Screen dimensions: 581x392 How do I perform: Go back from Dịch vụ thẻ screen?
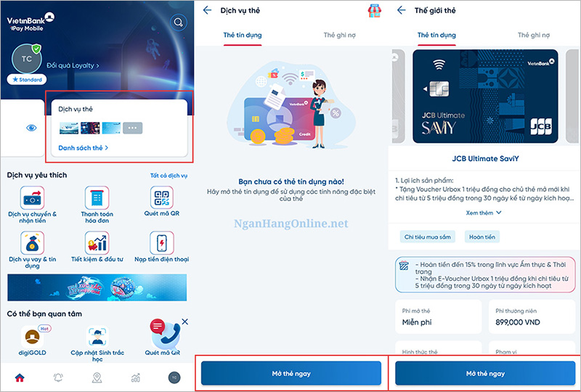click(x=208, y=10)
